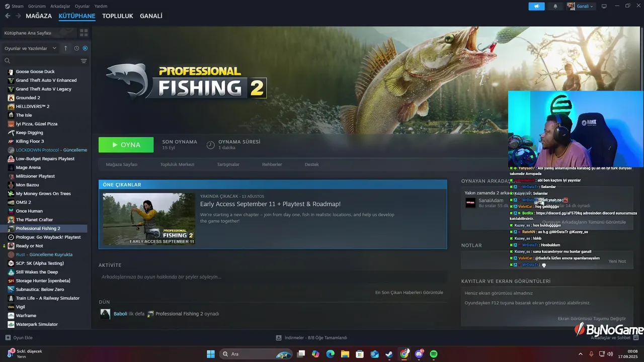Select Subnautica: Below Zero
644x362 pixels.
tap(40, 290)
